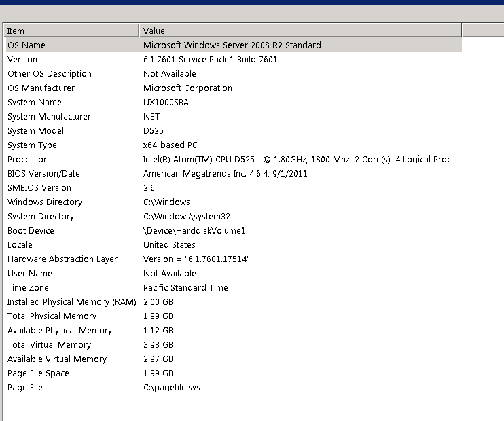Select the Boot Device row
Image resolution: width=504 pixels, height=421 pixels.
[31, 231]
